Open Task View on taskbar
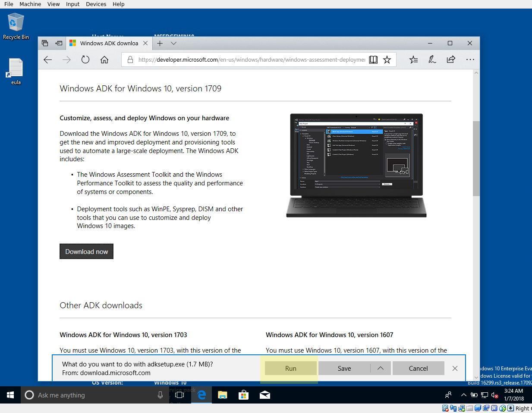The image size is (532, 413). click(x=179, y=395)
